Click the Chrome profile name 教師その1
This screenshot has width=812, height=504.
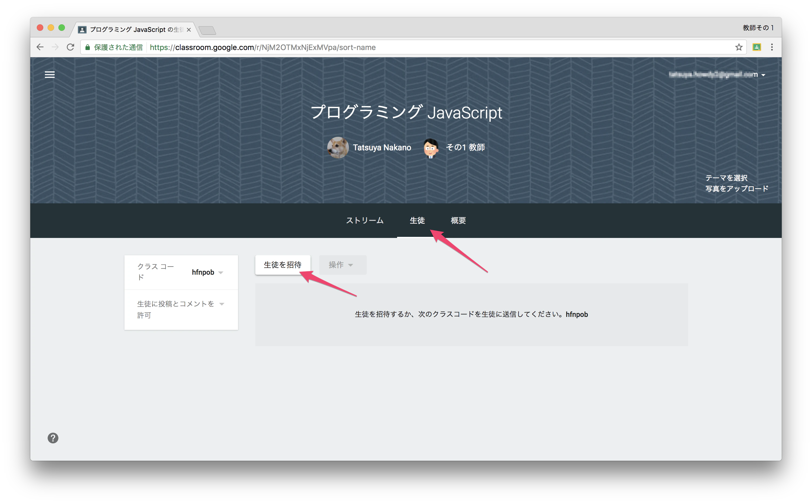click(758, 28)
